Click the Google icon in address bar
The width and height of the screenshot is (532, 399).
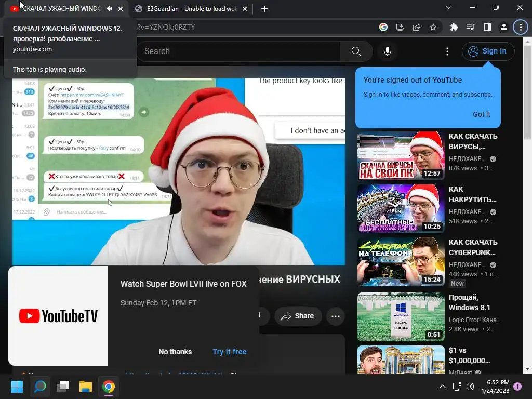tap(383, 27)
